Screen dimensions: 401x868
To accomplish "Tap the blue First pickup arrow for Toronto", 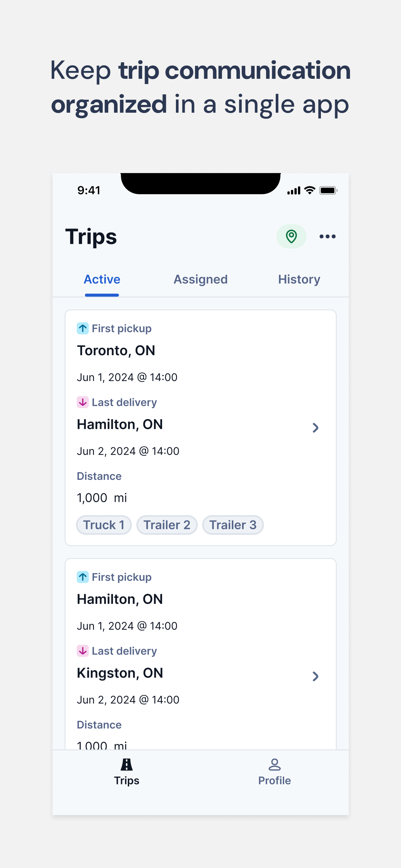I will tap(83, 328).
